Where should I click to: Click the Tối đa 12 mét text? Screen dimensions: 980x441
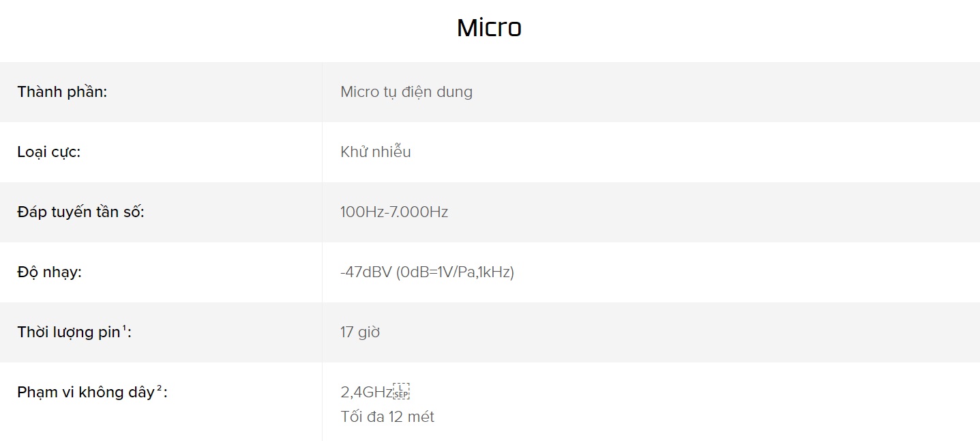coord(387,416)
